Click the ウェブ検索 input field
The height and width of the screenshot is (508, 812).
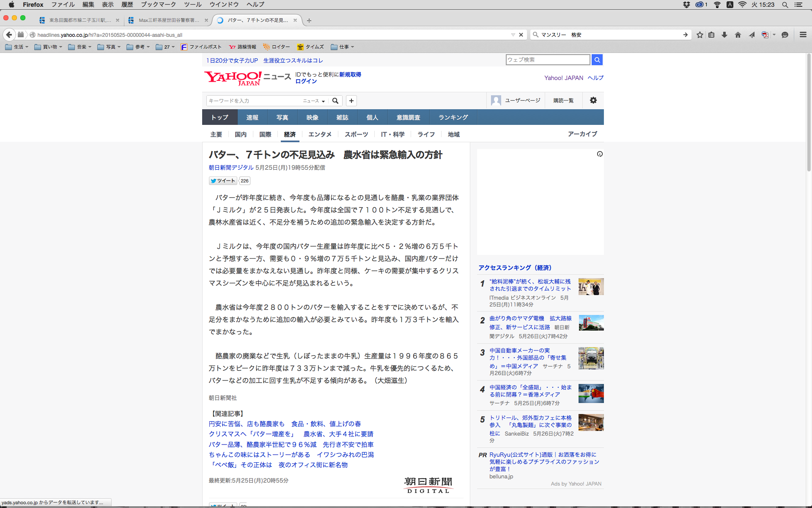point(547,60)
